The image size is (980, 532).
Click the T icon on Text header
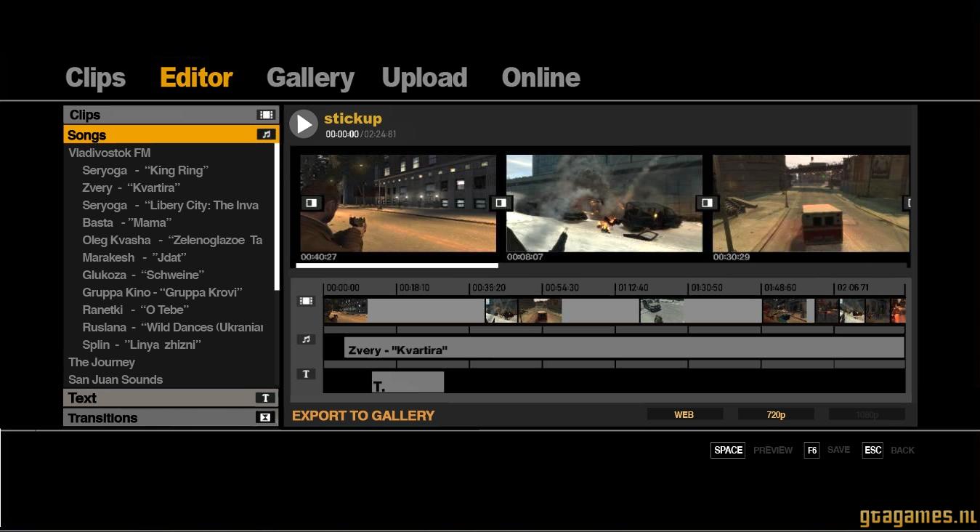(266, 398)
